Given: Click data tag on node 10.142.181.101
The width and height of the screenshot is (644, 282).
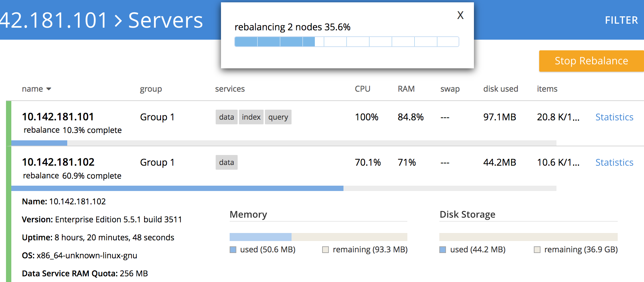Looking at the screenshot, I should pyautogui.click(x=226, y=117).
